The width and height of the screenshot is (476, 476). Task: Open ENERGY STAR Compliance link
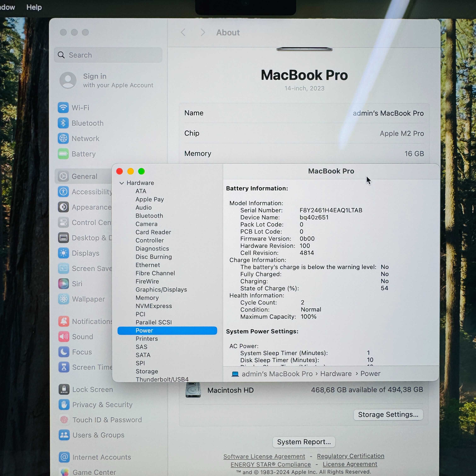pos(271,464)
